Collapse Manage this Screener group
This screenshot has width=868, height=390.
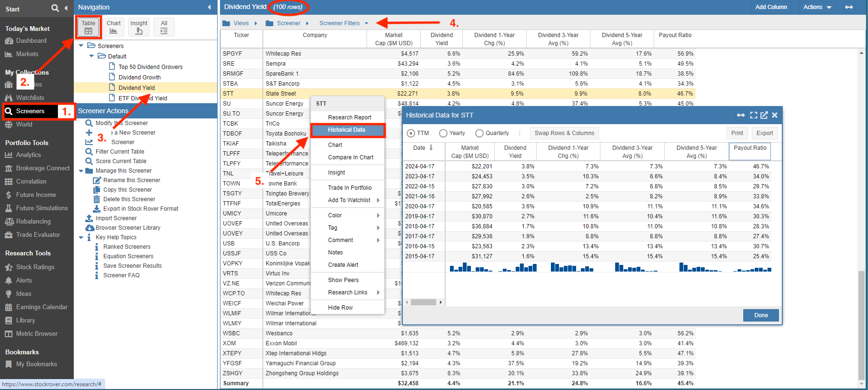[81, 171]
